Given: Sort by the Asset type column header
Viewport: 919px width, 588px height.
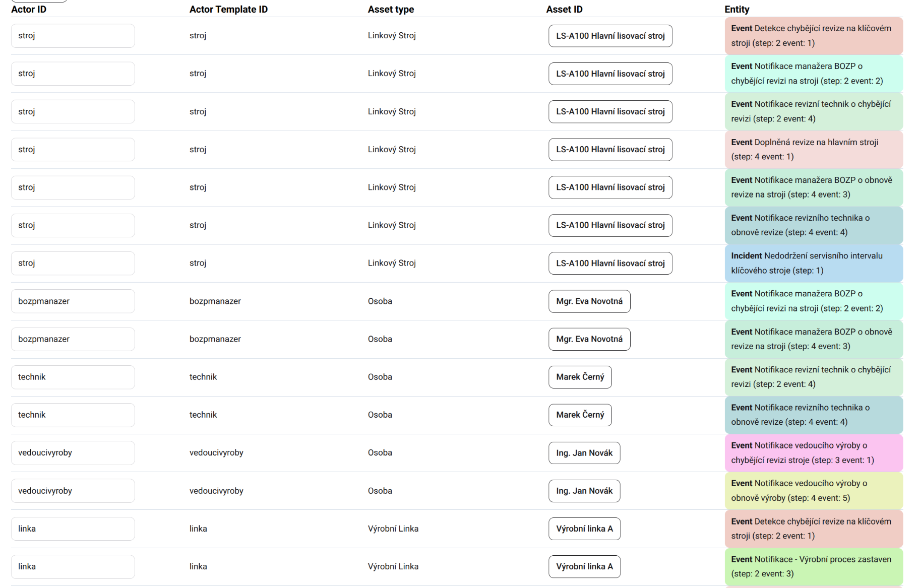Looking at the screenshot, I should (391, 9).
